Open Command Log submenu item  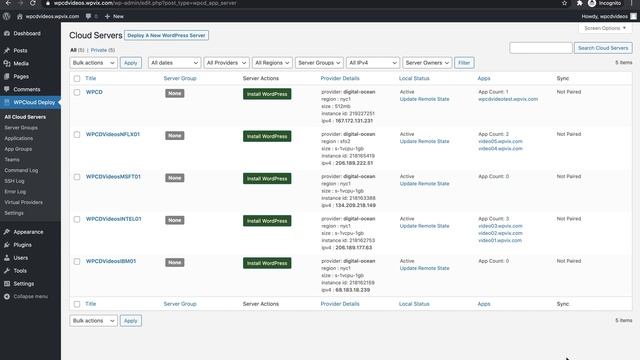[21, 170]
